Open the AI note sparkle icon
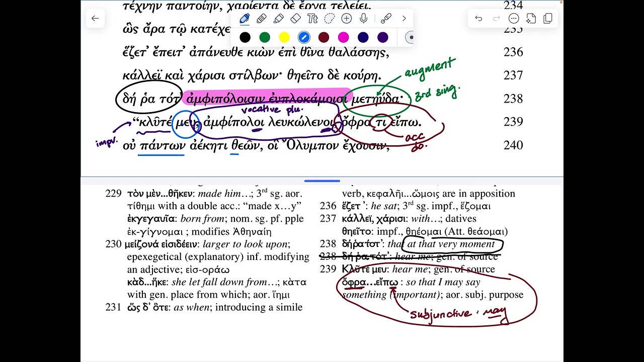Viewport: 644px width, 362px height. coord(531,19)
